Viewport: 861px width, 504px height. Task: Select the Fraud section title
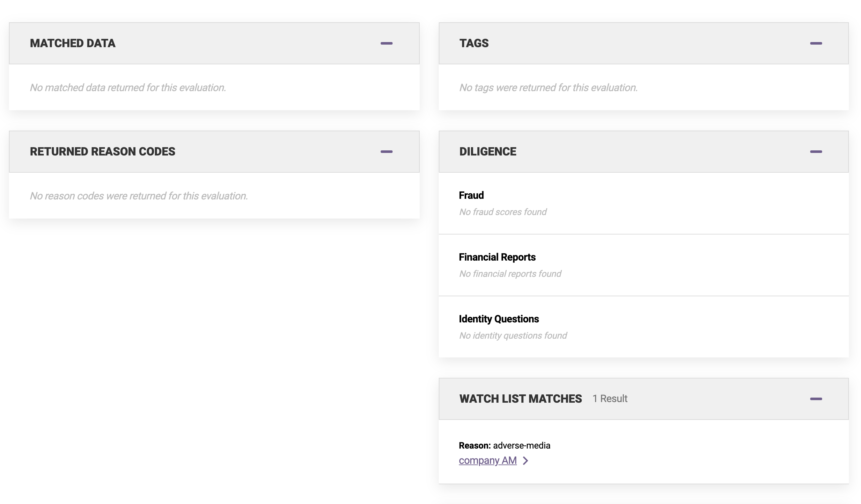click(x=471, y=195)
